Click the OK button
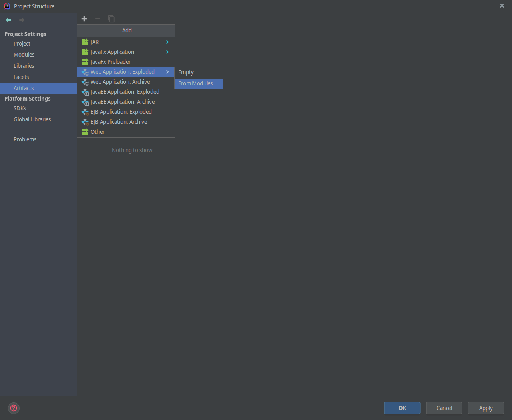 point(402,408)
